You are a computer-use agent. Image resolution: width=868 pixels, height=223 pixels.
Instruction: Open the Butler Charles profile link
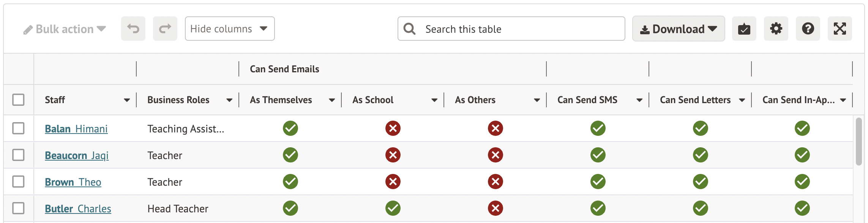tap(78, 209)
